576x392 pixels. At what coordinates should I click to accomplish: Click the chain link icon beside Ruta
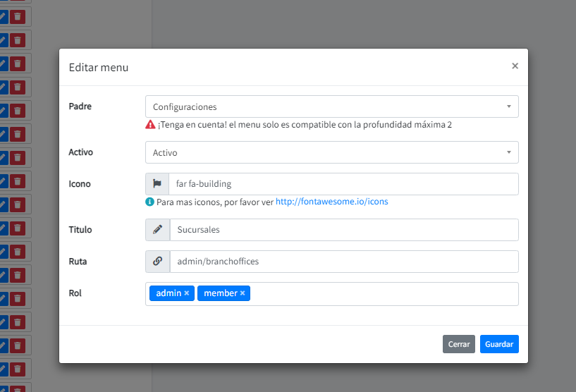(x=157, y=262)
